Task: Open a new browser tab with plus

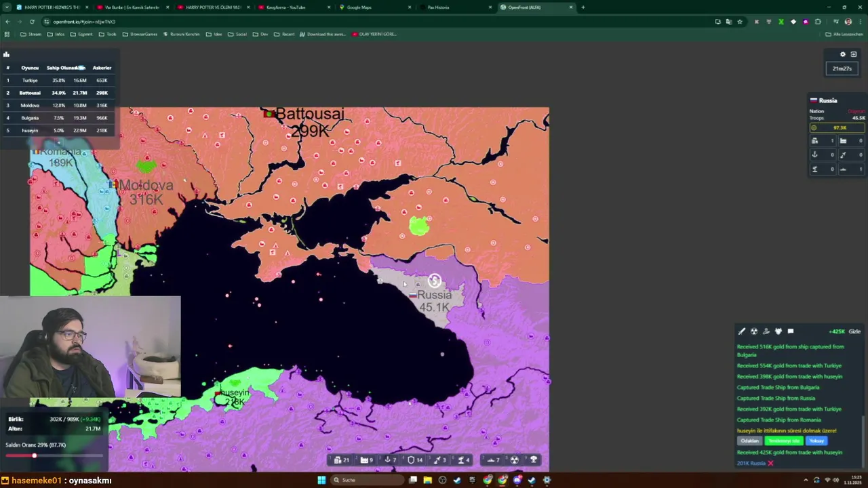Action: point(583,7)
